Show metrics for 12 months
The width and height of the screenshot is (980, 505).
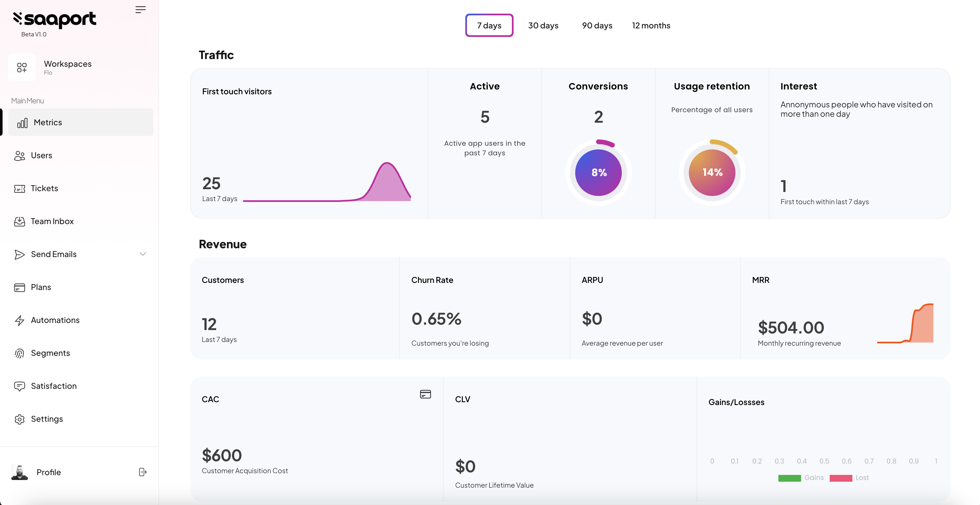650,26
